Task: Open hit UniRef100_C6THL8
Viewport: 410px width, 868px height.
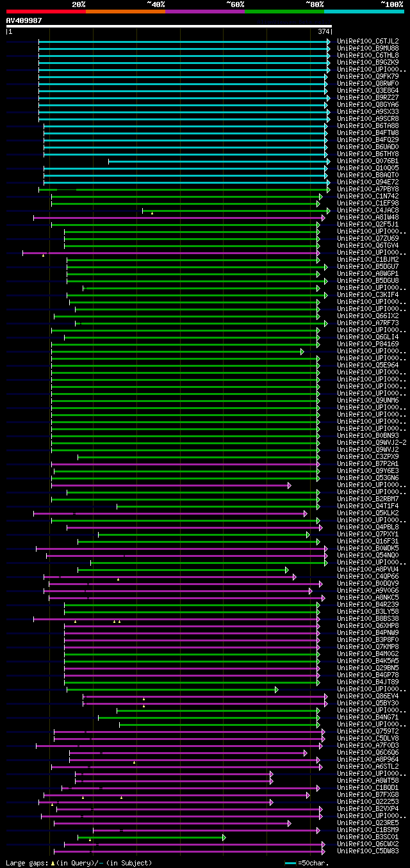Action: coord(368,55)
